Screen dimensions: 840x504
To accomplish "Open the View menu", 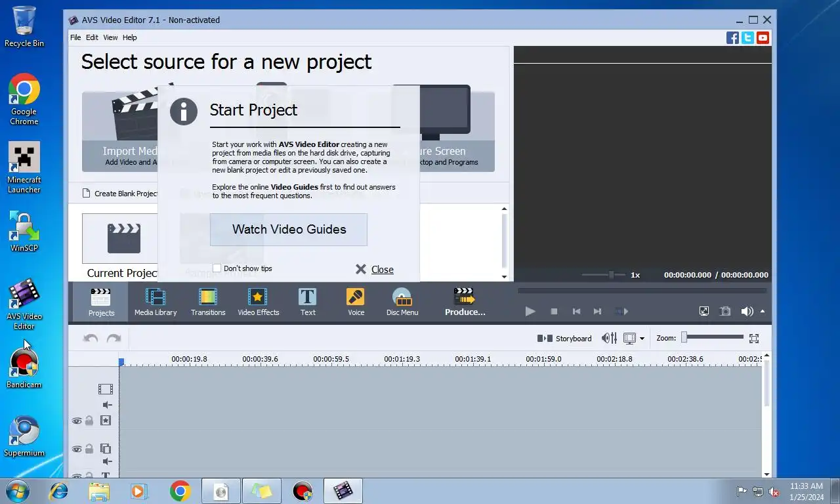I will (110, 37).
